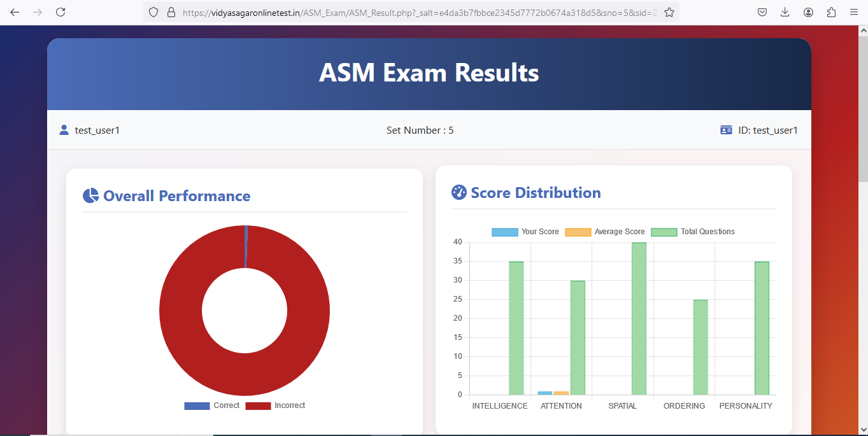Image resolution: width=868 pixels, height=436 pixels.
Task: Toggle the Incorrect legend entry
Action: (275, 405)
